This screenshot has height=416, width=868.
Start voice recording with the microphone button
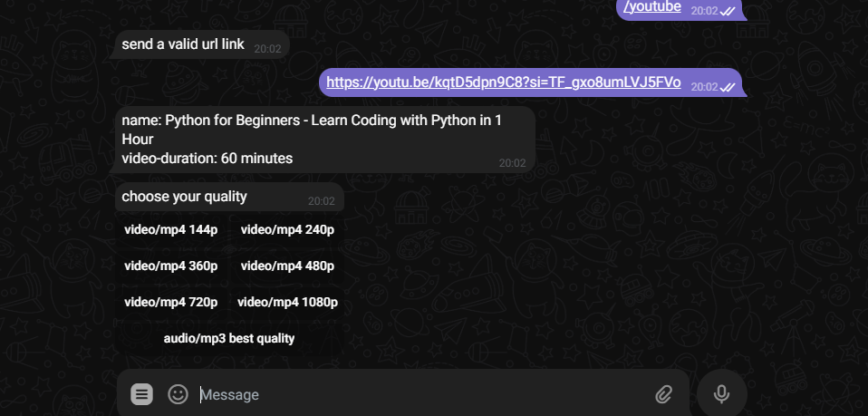point(721,394)
